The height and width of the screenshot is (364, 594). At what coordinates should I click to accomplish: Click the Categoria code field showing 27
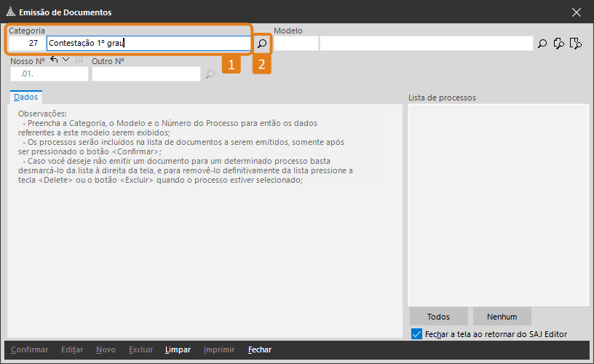tap(27, 44)
